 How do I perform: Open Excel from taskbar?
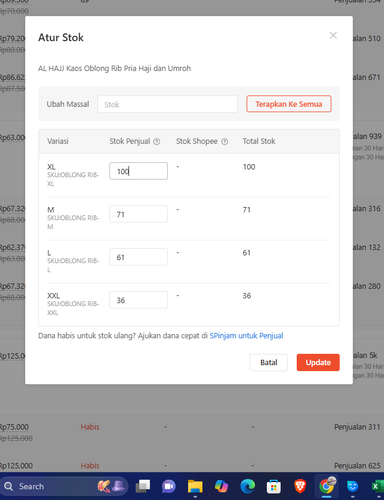(x=377, y=486)
